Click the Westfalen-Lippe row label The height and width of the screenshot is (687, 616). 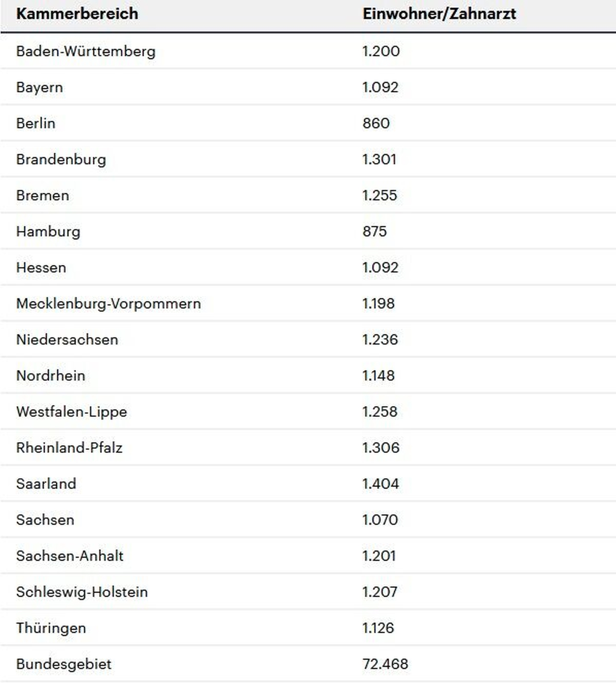(71, 412)
